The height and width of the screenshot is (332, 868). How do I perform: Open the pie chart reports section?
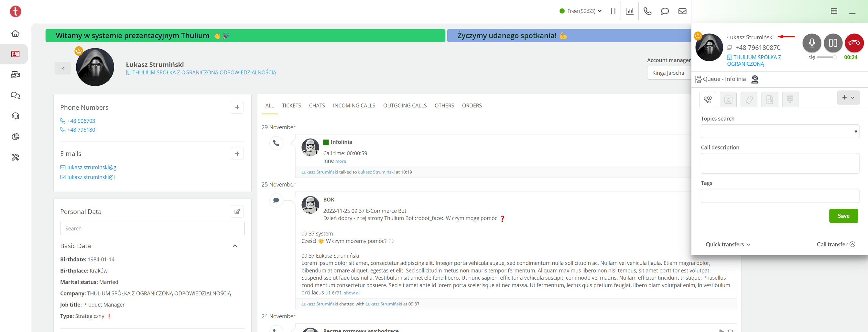16,137
